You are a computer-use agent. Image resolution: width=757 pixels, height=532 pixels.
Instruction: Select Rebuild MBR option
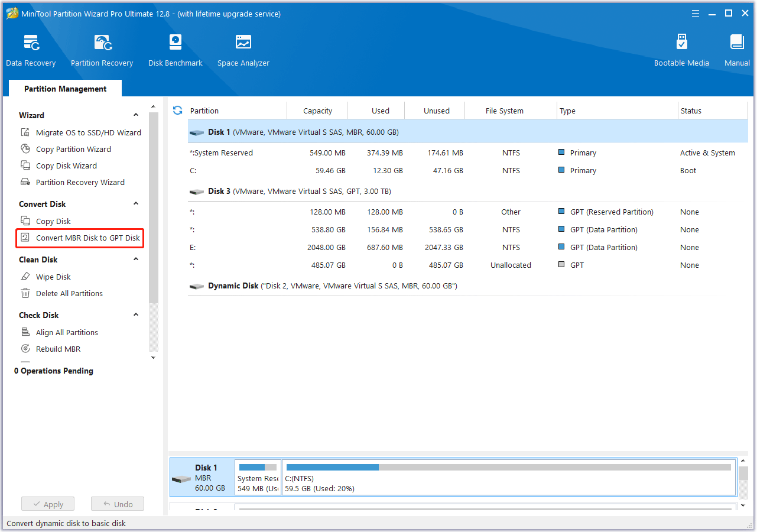58,349
